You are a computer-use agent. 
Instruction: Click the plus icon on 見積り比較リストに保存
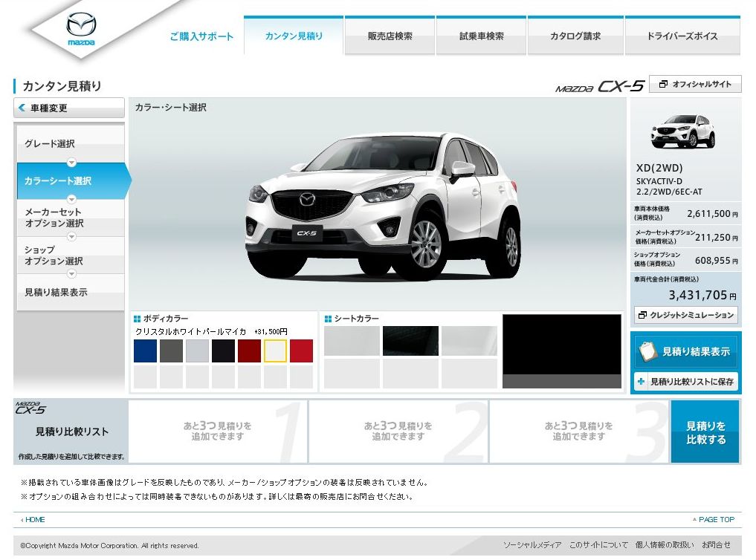[641, 381]
